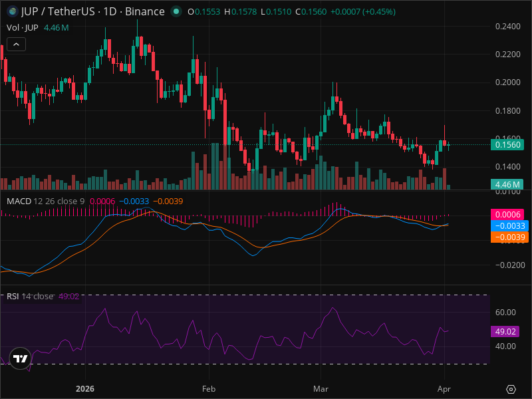This screenshot has width=532, height=399.
Task: Click the 0.1400 price axis tick
Action: (x=507, y=167)
